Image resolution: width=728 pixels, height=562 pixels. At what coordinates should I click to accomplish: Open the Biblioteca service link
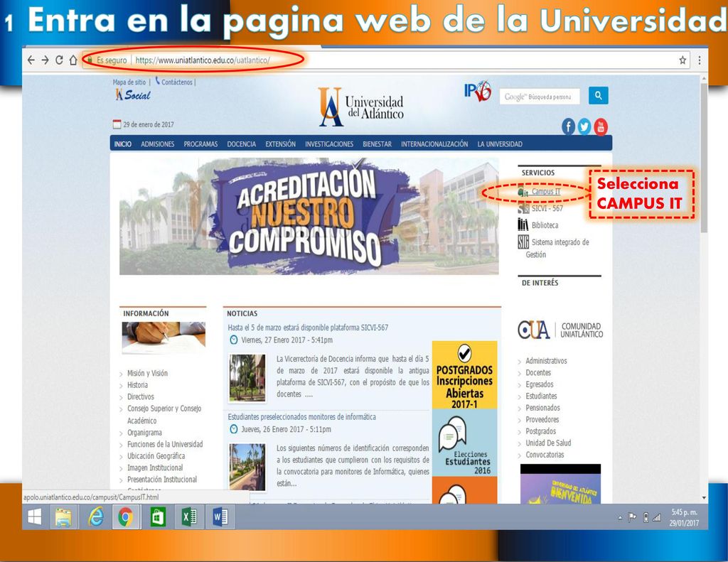(545, 225)
